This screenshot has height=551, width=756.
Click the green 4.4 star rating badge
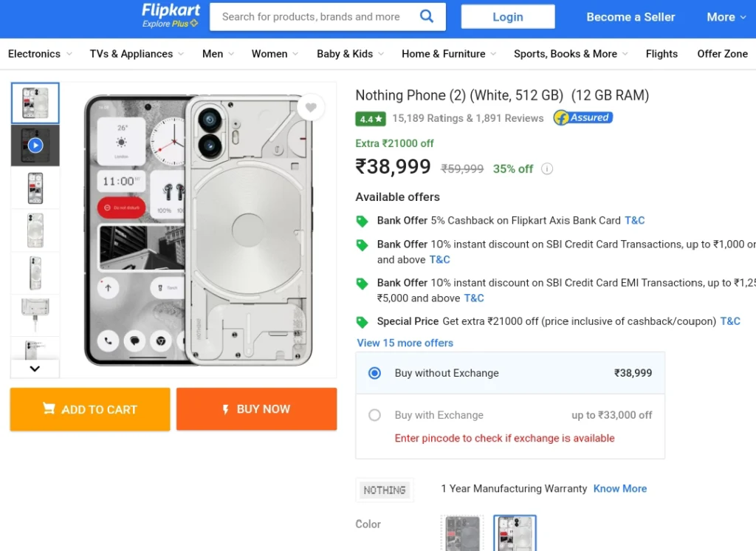pos(371,119)
